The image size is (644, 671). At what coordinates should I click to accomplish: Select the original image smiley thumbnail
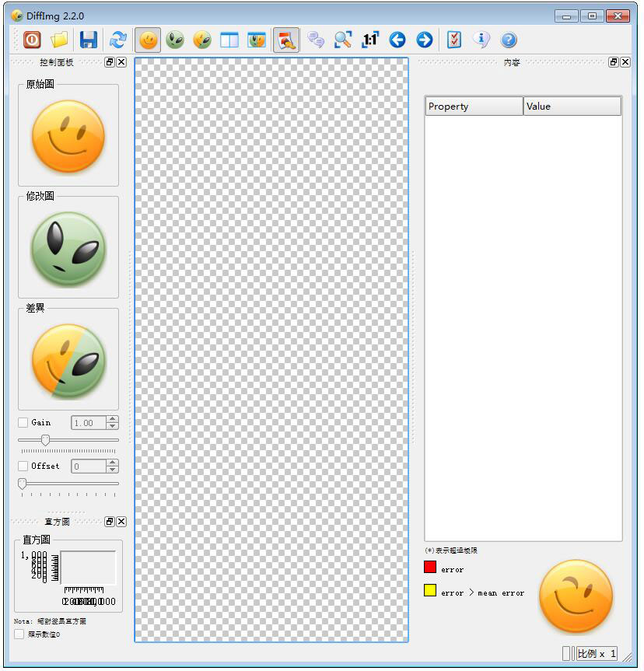tap(68, 137)
